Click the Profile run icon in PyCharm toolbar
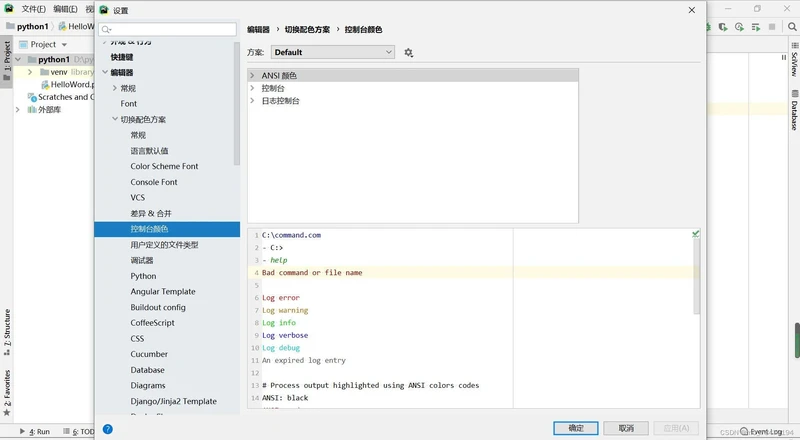Viewport: 800px width, 440px height. pyautogui.click(x=739, y=27)
